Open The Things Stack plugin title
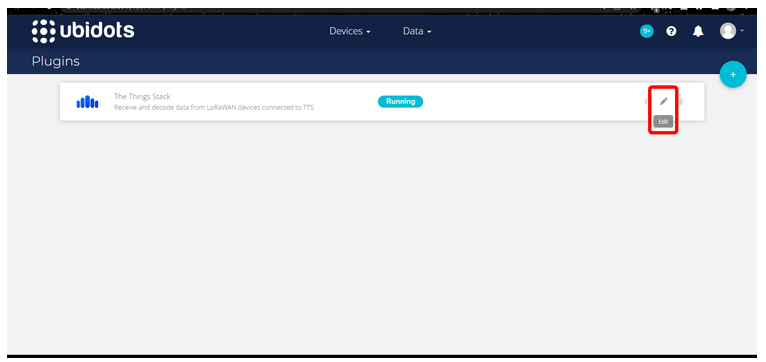The image size is (766, 362). tap(142, 97)
